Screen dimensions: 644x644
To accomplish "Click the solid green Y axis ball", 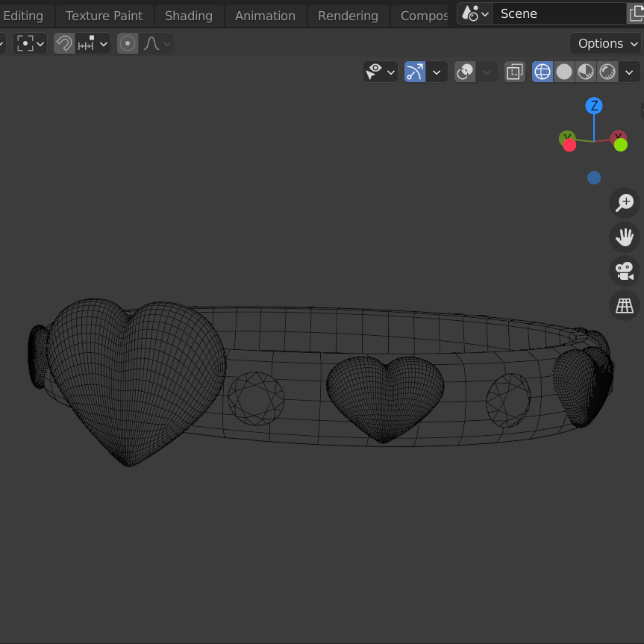I will (x=621, y=145).
